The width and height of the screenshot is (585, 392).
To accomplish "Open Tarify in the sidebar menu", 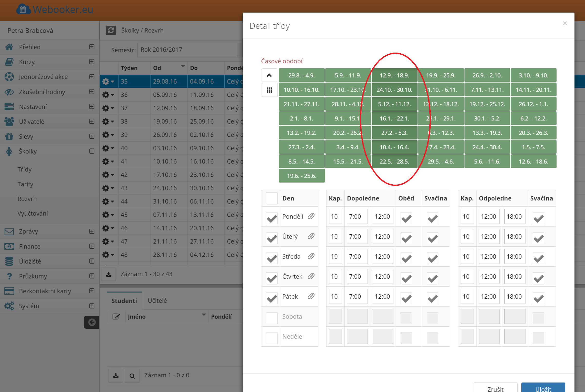I will [x=25, y=184].
